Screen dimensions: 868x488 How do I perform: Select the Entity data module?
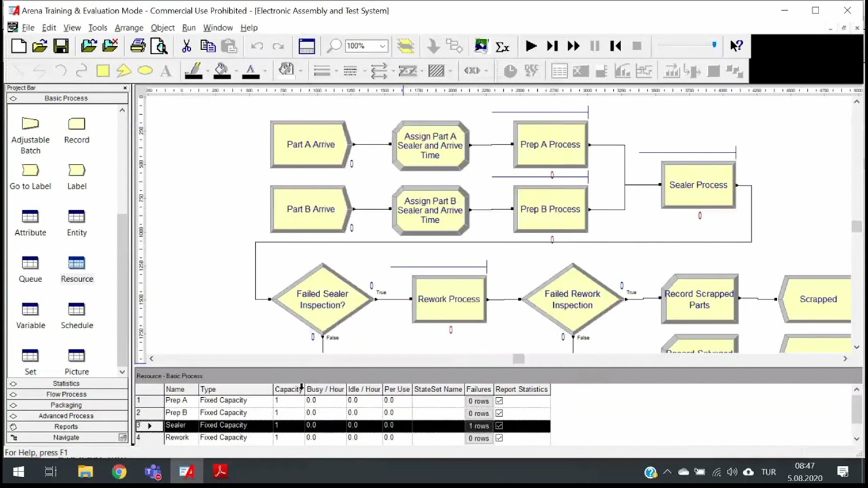click(77, 223)
